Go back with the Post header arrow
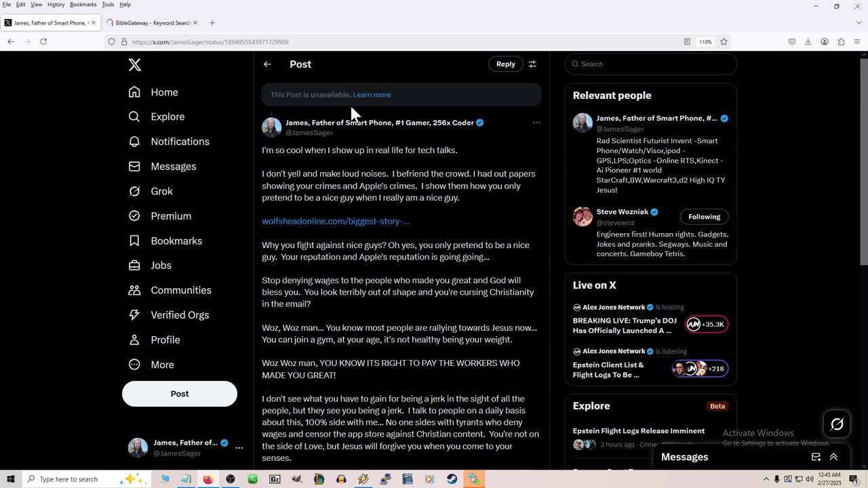Screen dimensions: 868x488 (267, 64)
